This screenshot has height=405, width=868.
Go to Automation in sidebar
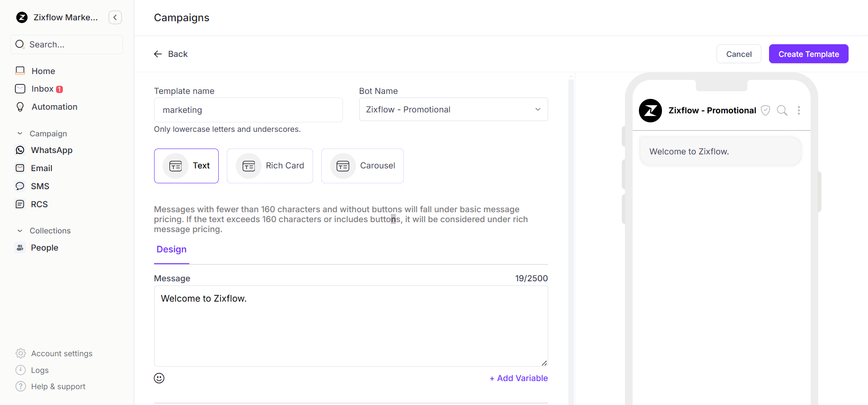54,107
